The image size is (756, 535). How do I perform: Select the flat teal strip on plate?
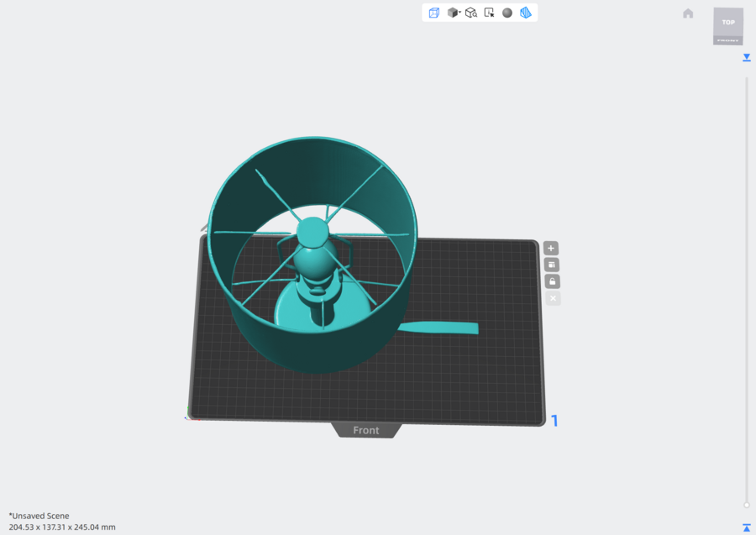[x=438, y=328]
